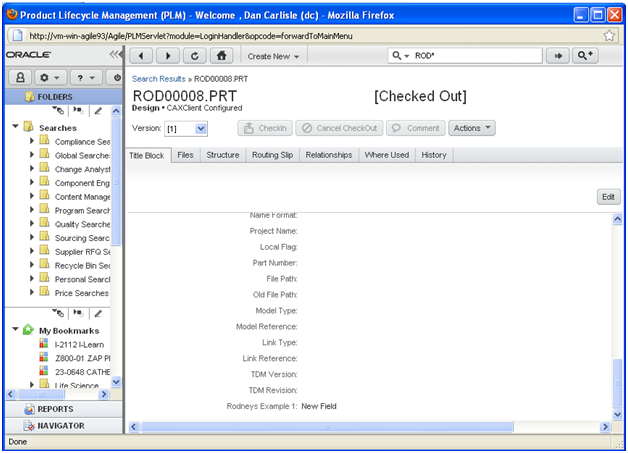628x453 pixels.
Task: Click the Edit button
Action: point(608,197)
